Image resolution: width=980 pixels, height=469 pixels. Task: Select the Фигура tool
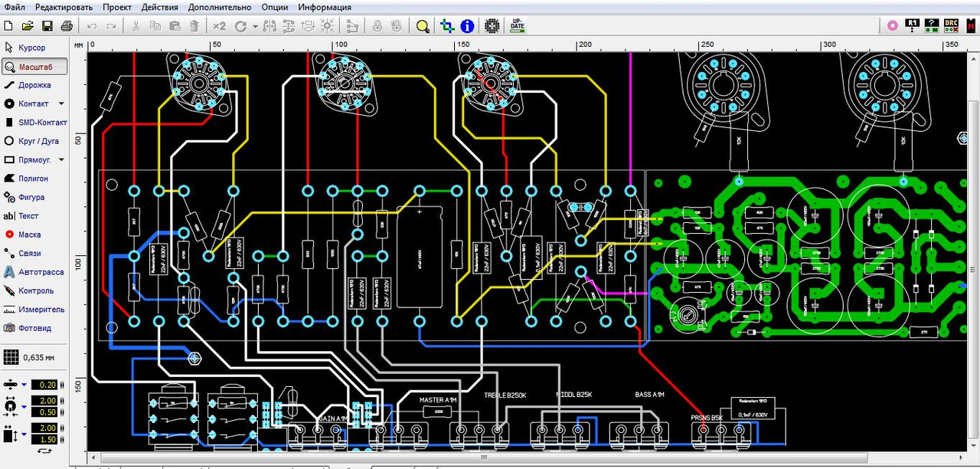point(34,197)
